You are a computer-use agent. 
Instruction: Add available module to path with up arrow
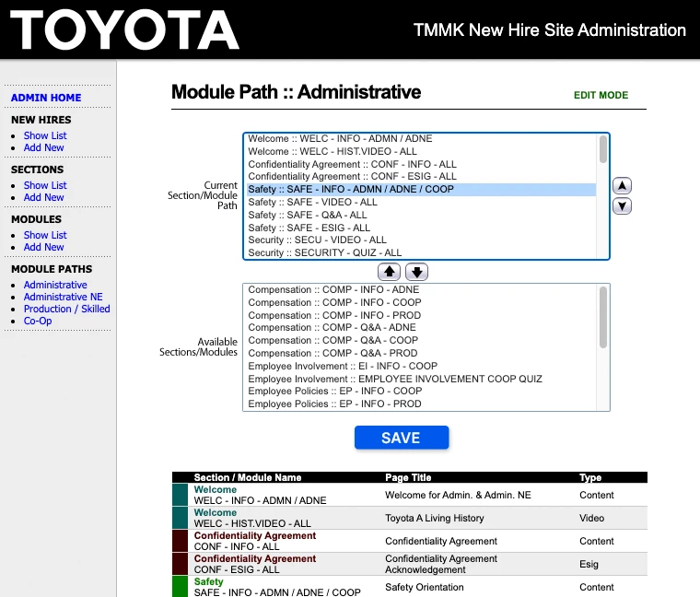389,272
